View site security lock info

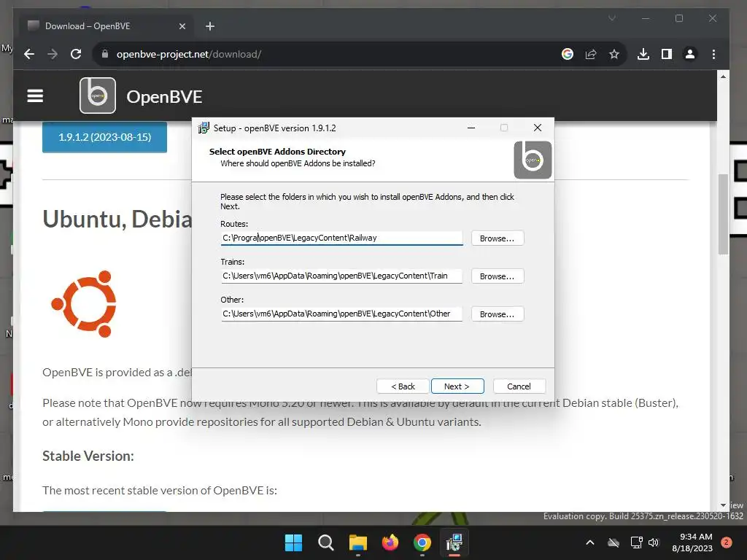[x=105, y=54]
